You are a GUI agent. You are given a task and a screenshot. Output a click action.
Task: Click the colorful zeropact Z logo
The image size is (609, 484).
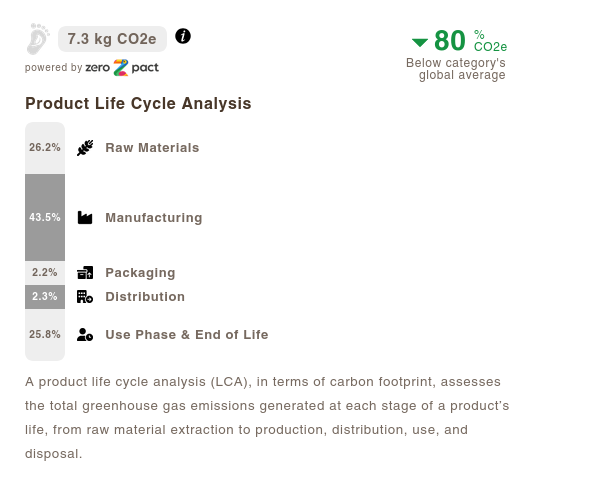point(121,68)
